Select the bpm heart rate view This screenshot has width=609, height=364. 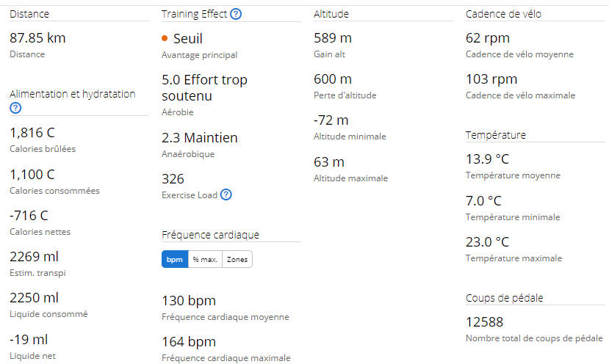175,259
